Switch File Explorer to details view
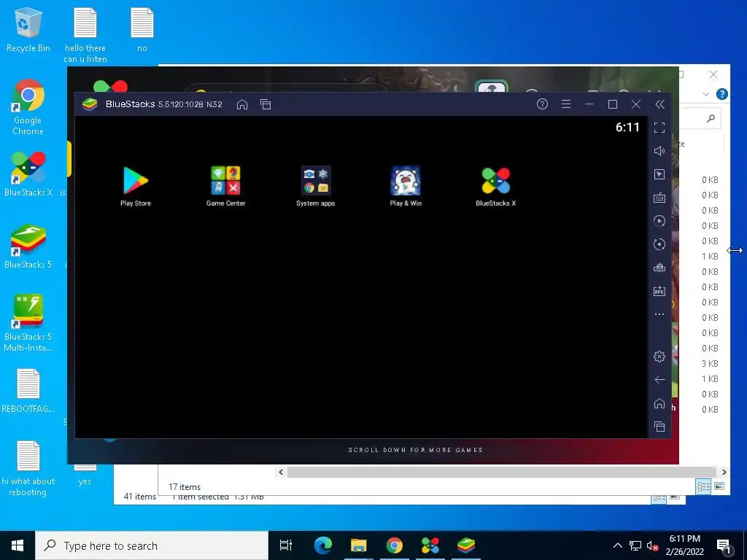747x560 pixels. point(703,486)
